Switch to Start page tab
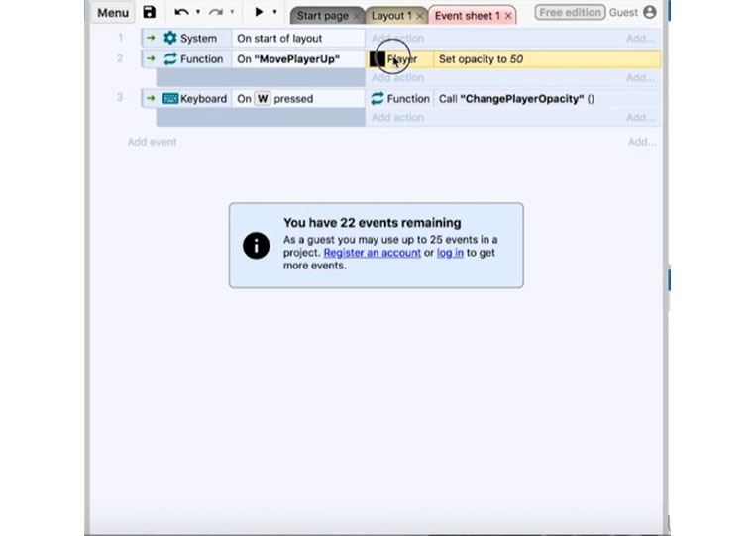Image resolution: width=756 pixels, height=536 pixels. (x=323, y=16)
